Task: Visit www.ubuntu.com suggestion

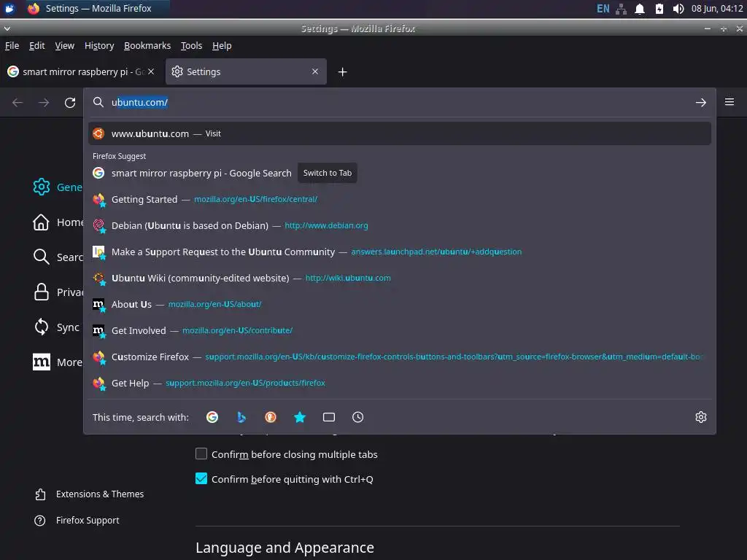Action: tap(399, 133)
